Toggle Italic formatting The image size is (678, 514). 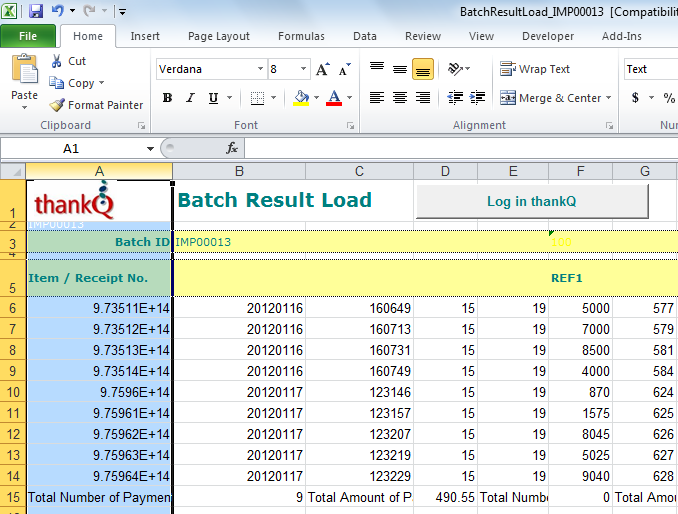tap(190, 98)
